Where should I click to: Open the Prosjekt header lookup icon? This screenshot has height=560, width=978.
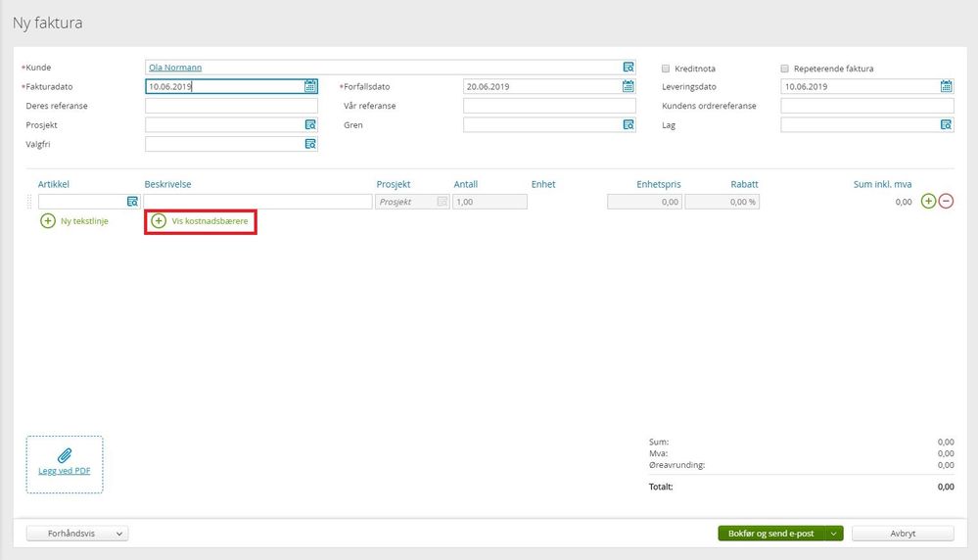(x=310, y=124)
